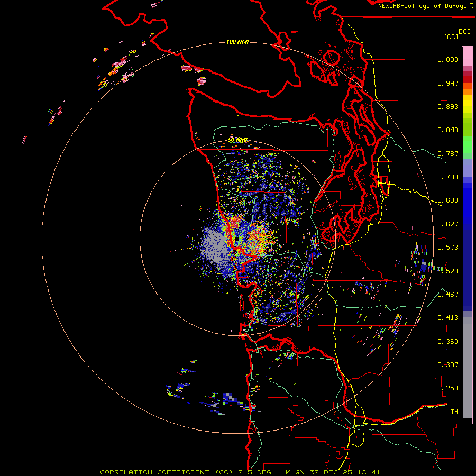Viewport: 476px width, 476px height.
Task: Select the 0.520 scale value
Action: coord(448,271)
